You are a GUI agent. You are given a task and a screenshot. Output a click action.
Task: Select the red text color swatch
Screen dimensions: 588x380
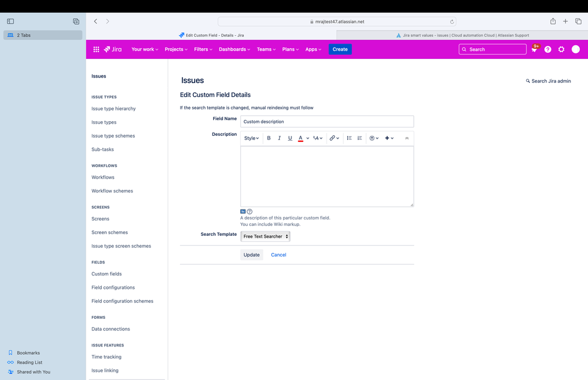300,138
